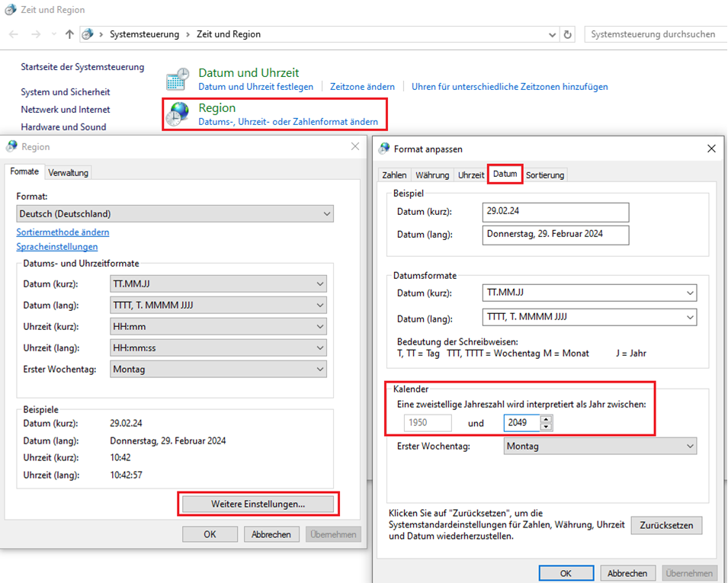Click the refresh button in address bar
The width and height of the screenshot is (728, 583).
coord(567,34)
